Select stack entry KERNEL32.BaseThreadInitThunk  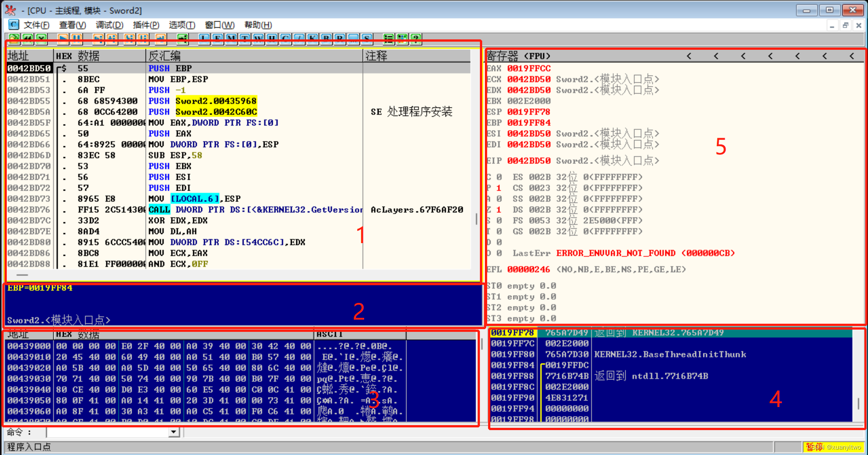(670, 354)
